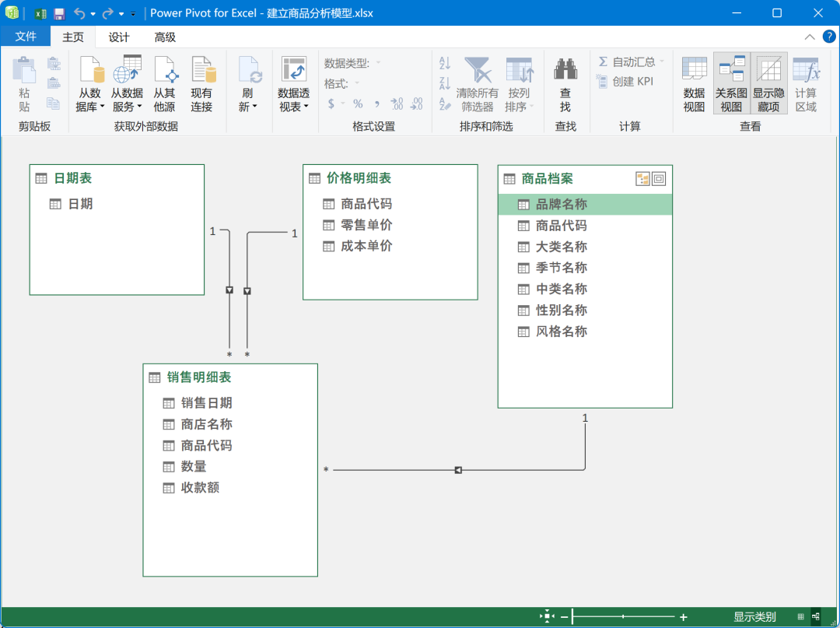The width and height of the screenshot is (840, 628).
Task: Open the undo history dropdown arrow
Action: click(x=93, y=14)
